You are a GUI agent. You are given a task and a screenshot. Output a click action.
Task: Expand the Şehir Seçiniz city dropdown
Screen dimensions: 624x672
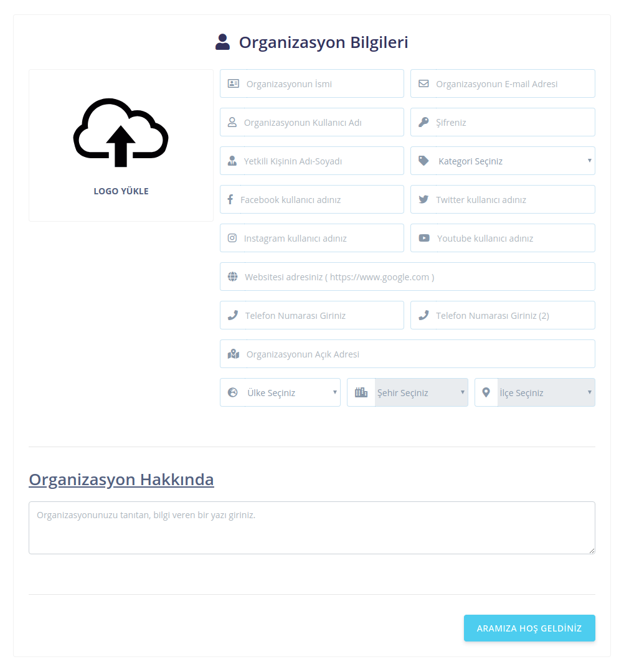pos(420,393)
